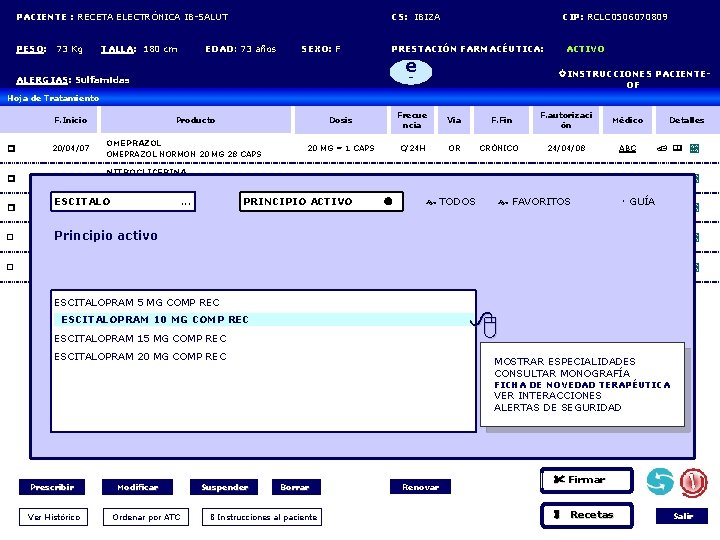This screenshot has height=540, width=720.
Task: Click the '20 MG = 1 CAPS' dose cell
Action: click(341, 148)
